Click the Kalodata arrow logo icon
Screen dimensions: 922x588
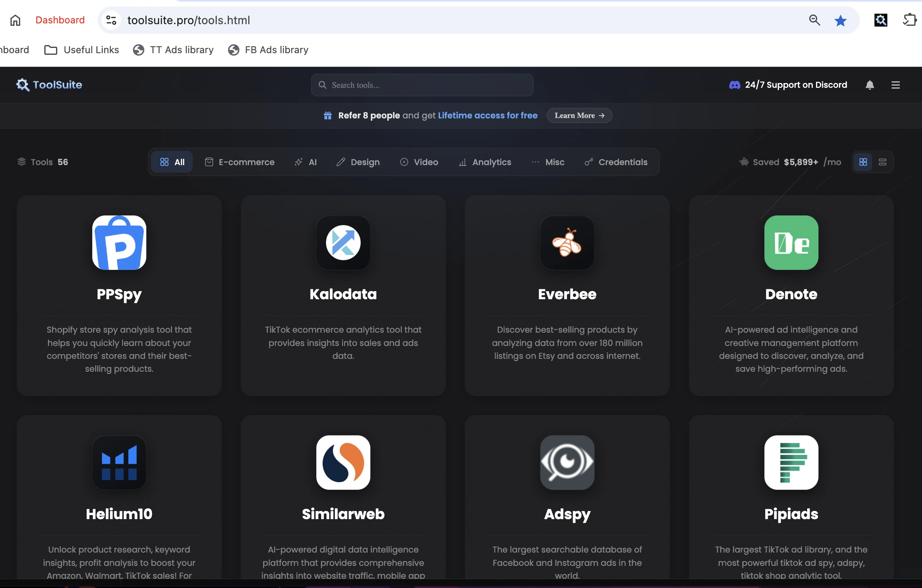343,242
